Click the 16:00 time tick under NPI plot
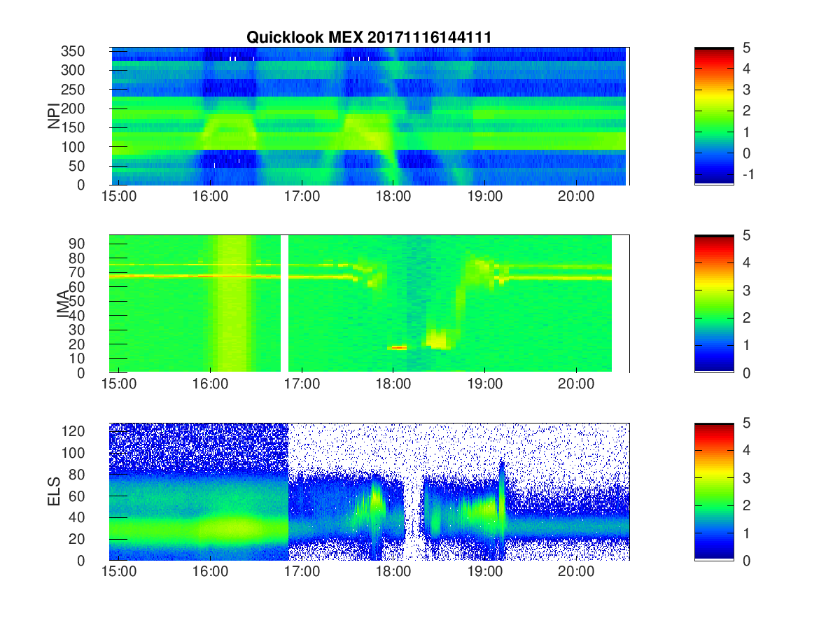The image size is (840, 630). (x=210, y=197)
